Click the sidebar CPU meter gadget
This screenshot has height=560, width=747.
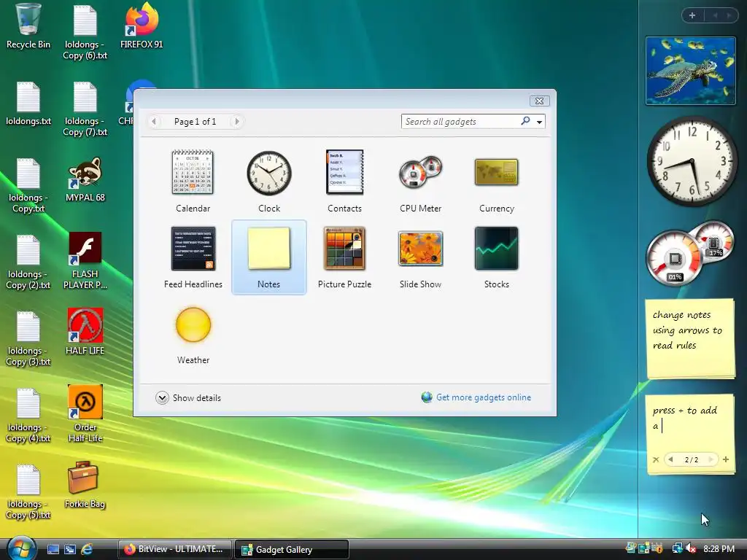[x=689, y=253]
